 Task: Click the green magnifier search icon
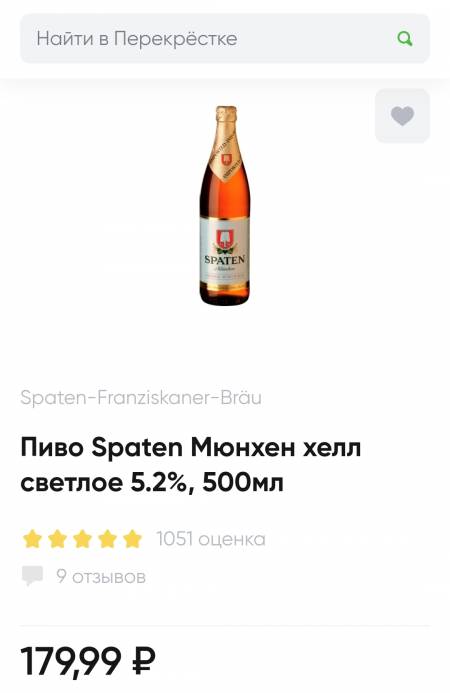click(404, 39)
